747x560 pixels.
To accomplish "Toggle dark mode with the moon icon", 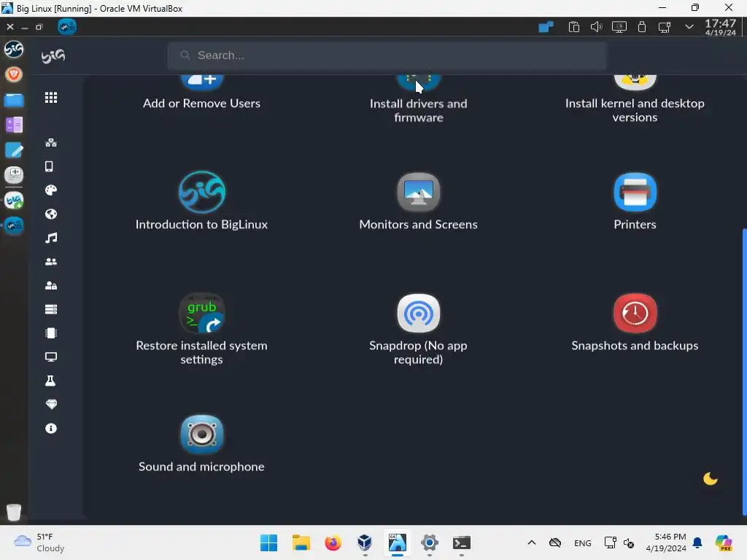I will (x=711, y=478).
